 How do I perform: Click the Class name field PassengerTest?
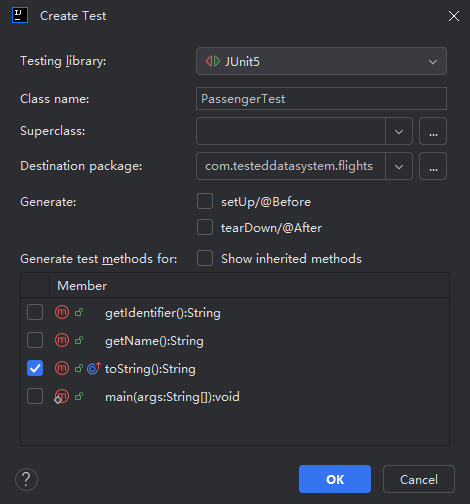coord(321,99)
